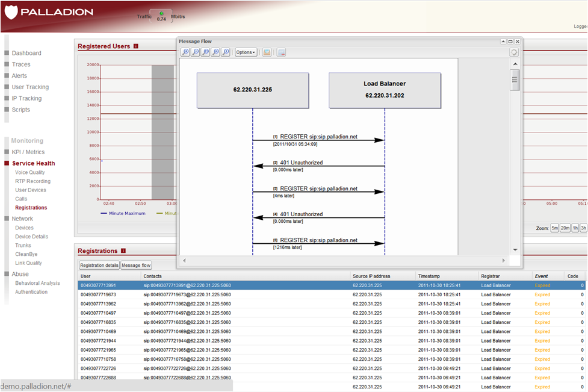This screenshot has height=392, width=588.
Task: Click the horizontal scrollbar left arrow in Message Flow
Action: click(x=184, y=260)
